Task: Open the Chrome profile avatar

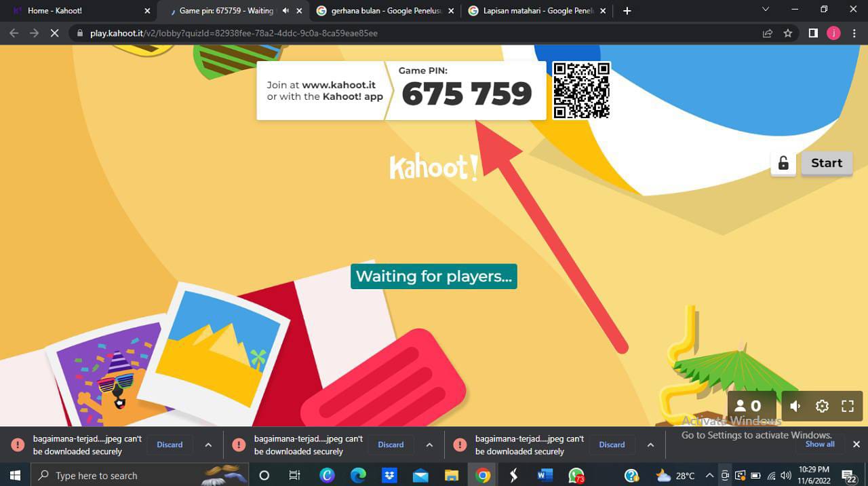Action: 833,33
